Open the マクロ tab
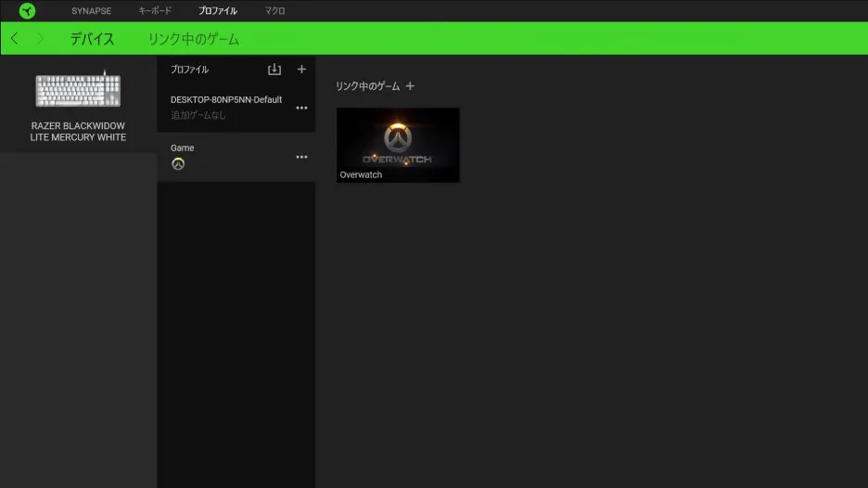 pos(274,10)
